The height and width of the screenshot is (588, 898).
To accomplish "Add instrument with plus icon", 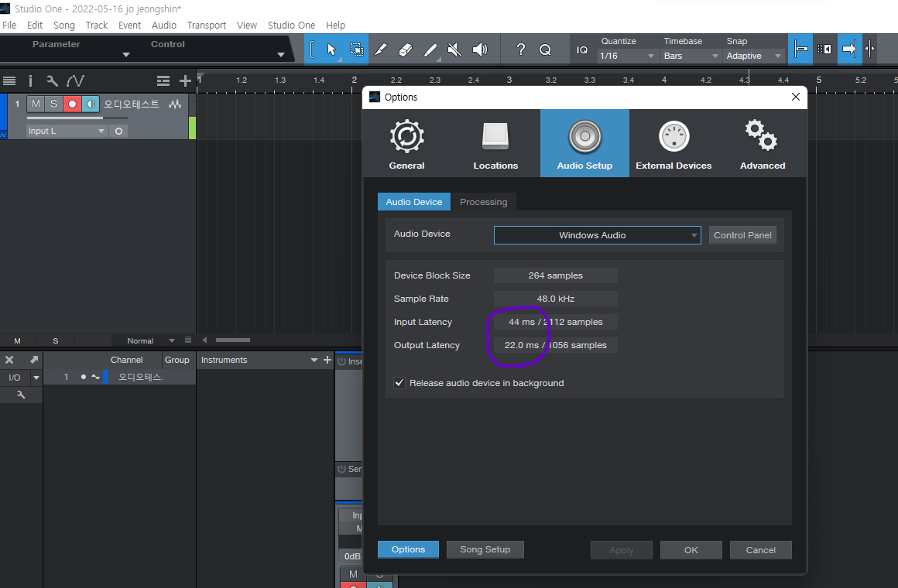I will coord(327,360).
